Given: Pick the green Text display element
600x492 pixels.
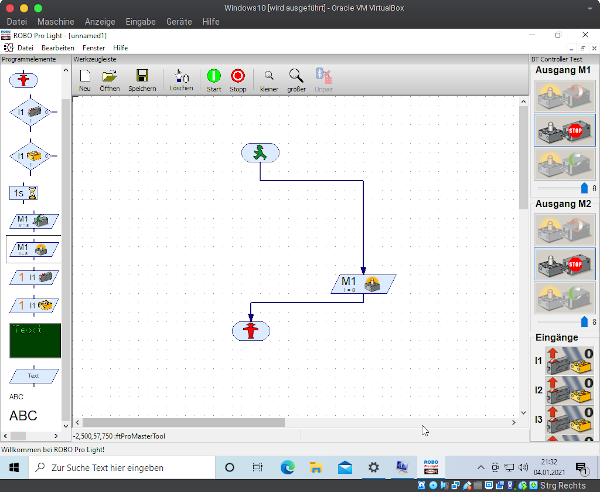Looking at the screenshot, I should (x=35, y=340).
